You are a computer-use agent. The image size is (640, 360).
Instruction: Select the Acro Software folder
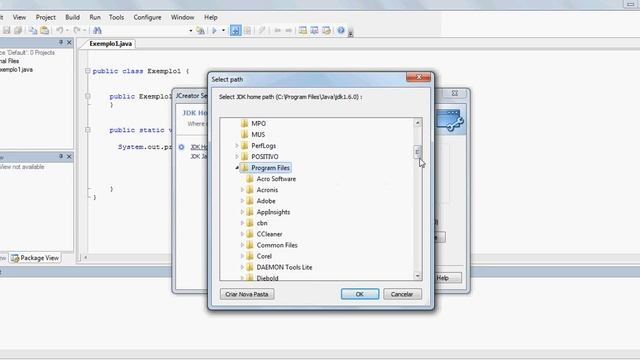point(276,179)
